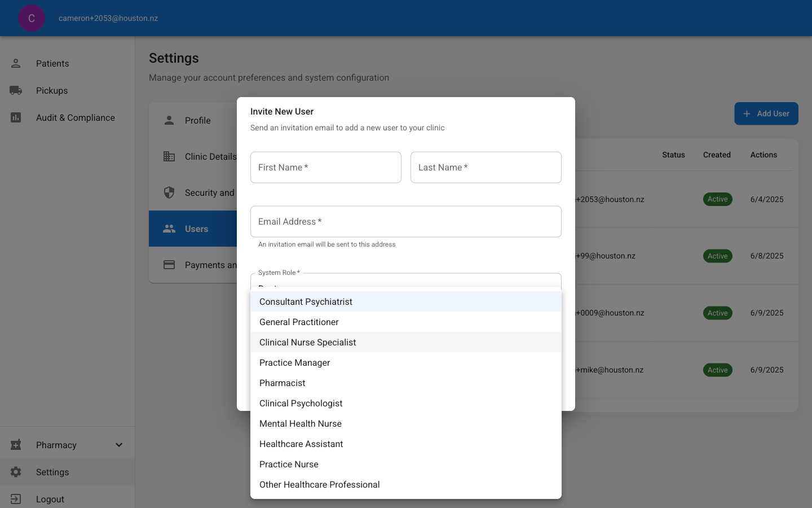Switch to the Profile settings tab
Viewport: 812px width, 508px height.
pyautogui.click(x=193, y=120)
